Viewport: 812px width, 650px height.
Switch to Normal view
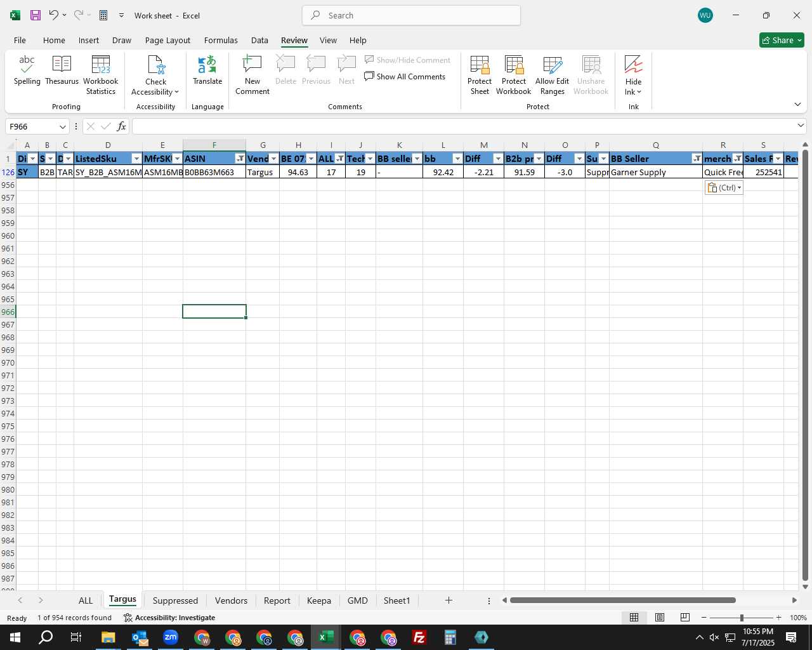point(634,618)
